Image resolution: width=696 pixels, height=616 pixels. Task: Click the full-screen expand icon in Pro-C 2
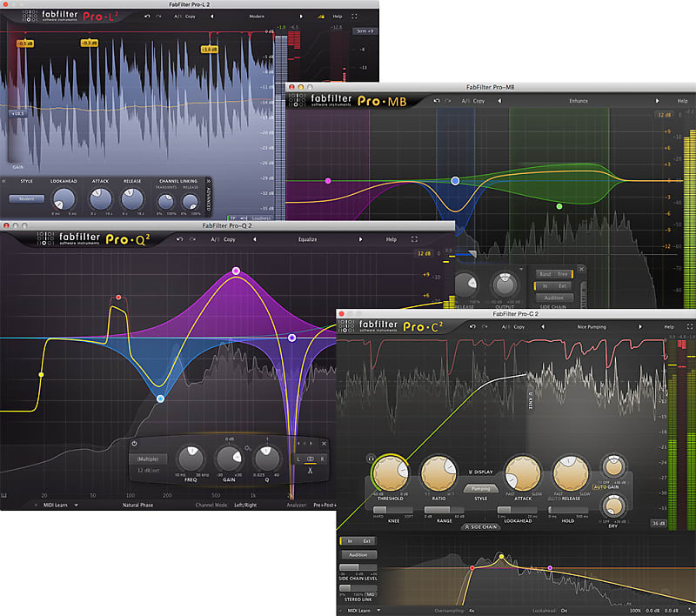[x=688, y=328]
